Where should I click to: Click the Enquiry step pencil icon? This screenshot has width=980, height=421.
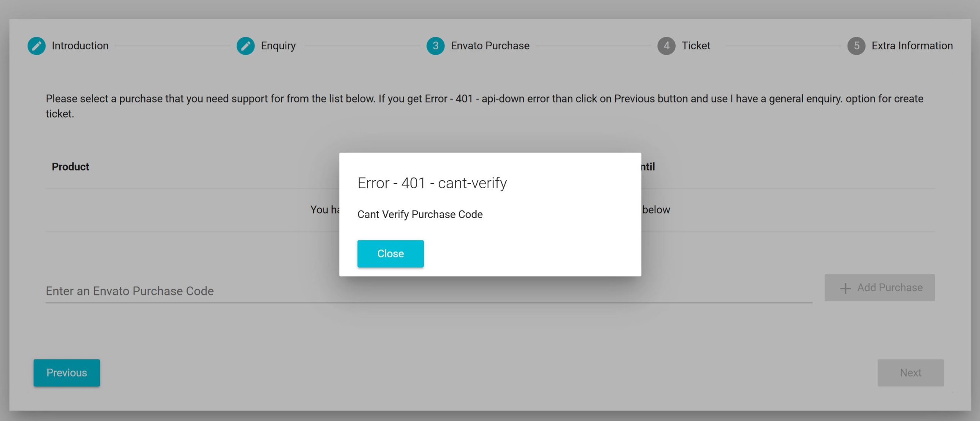[x=245, y=46]
